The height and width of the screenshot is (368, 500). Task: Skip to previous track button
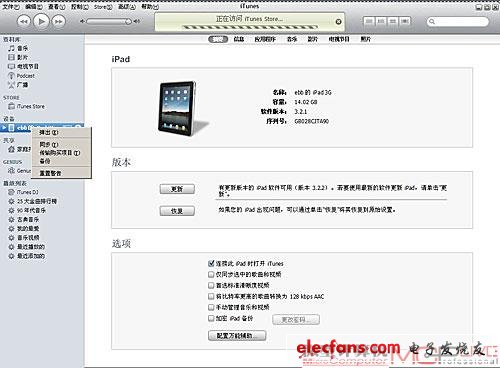24,22
